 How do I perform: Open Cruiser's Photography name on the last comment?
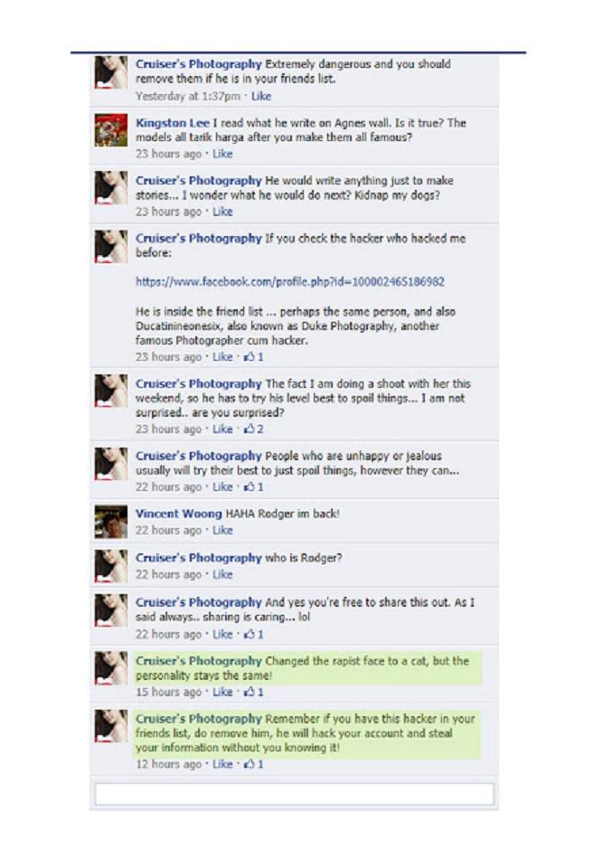[199, 719]
